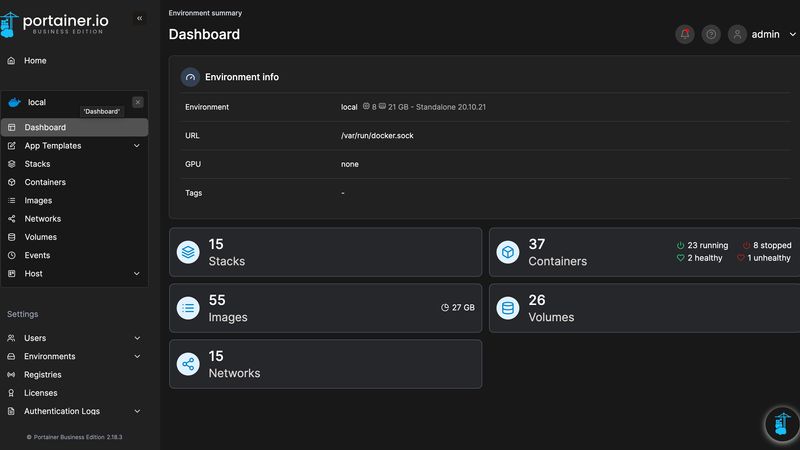The height and width of the screenshot is (450, 800).
Task: Expand the Host submenu
Action: click(137, 274)
